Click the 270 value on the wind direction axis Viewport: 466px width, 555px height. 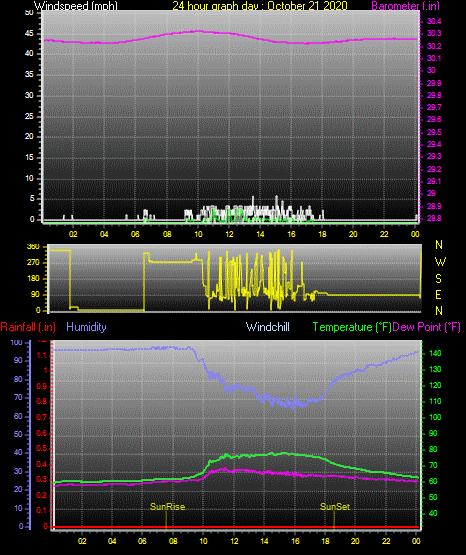coord(34,263)
